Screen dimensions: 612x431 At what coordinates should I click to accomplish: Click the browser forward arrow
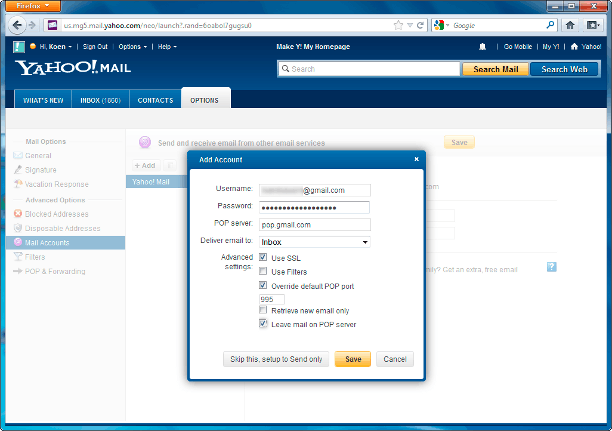point(33,25)
